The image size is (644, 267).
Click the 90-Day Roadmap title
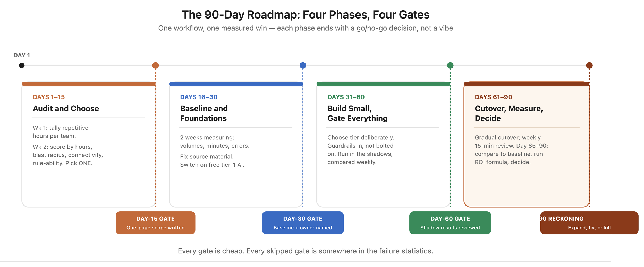pyautogui.click(x=306, y=15)
